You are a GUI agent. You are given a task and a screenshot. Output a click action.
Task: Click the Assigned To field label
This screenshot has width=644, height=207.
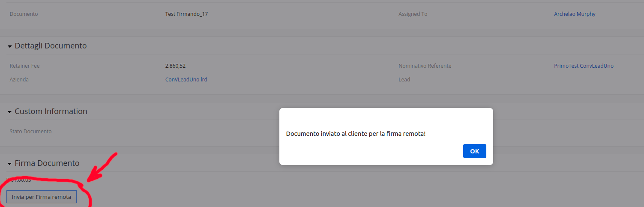pyautogui.click(x=413, y=14)
